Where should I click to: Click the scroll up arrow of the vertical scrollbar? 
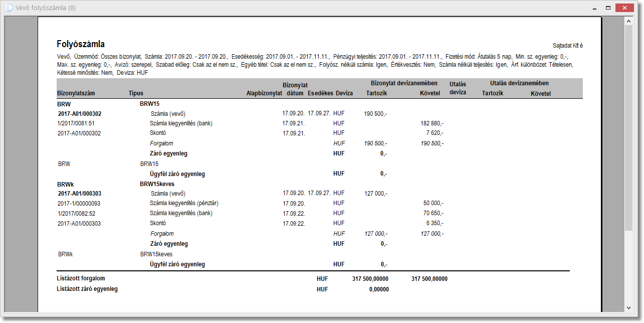628,21
